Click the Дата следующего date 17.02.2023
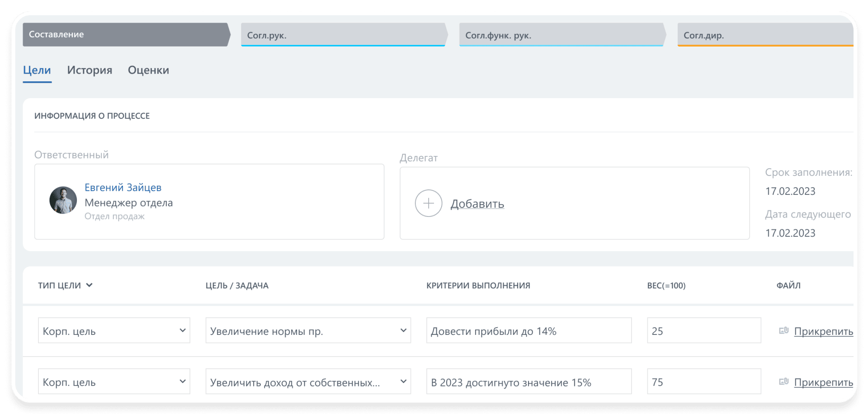The height and width of the screenshot is (414, 868). tap(790, 233)
